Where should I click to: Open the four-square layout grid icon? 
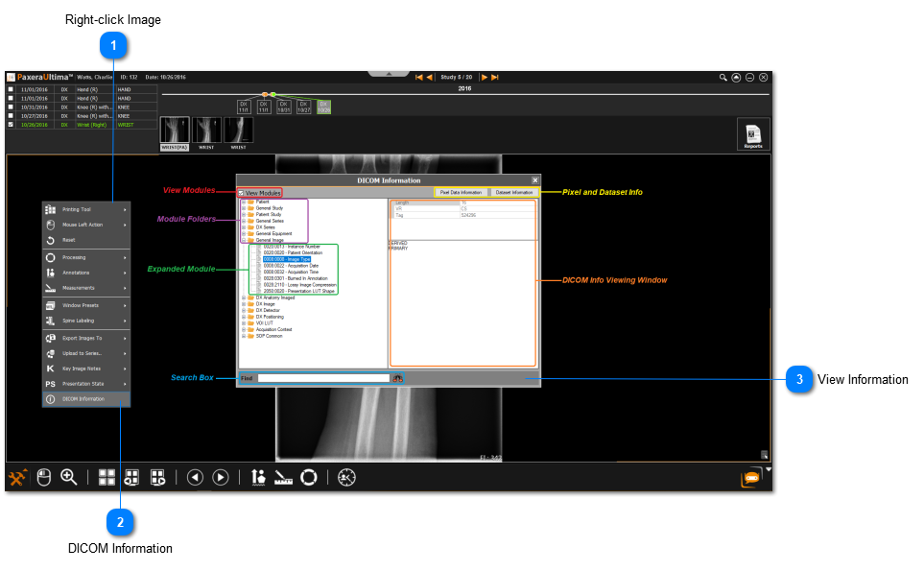(107, 477)
